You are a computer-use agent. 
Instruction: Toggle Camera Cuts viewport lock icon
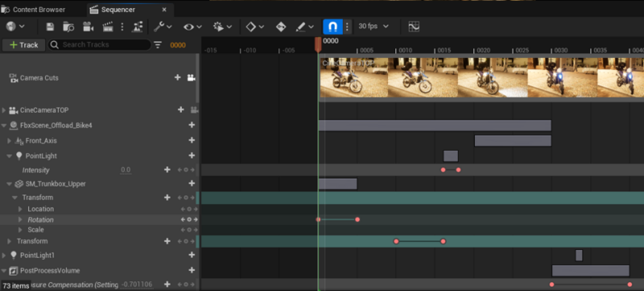click(x=191, y=77)
